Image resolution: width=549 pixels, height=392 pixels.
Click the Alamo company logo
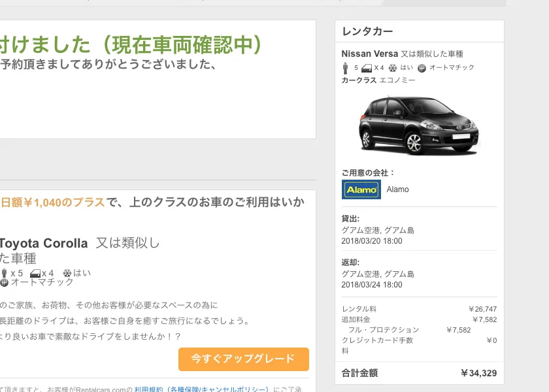[x=361, y=189]
